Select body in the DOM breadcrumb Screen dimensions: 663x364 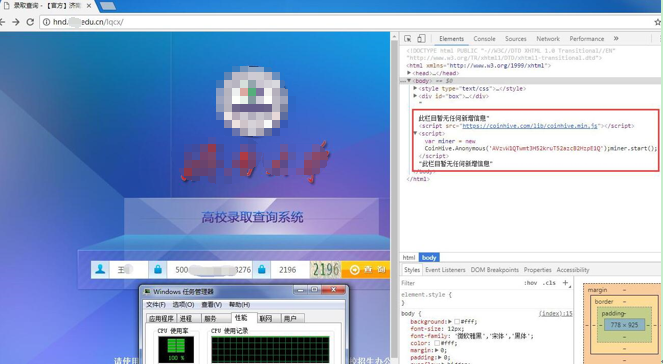pos(429,257)
